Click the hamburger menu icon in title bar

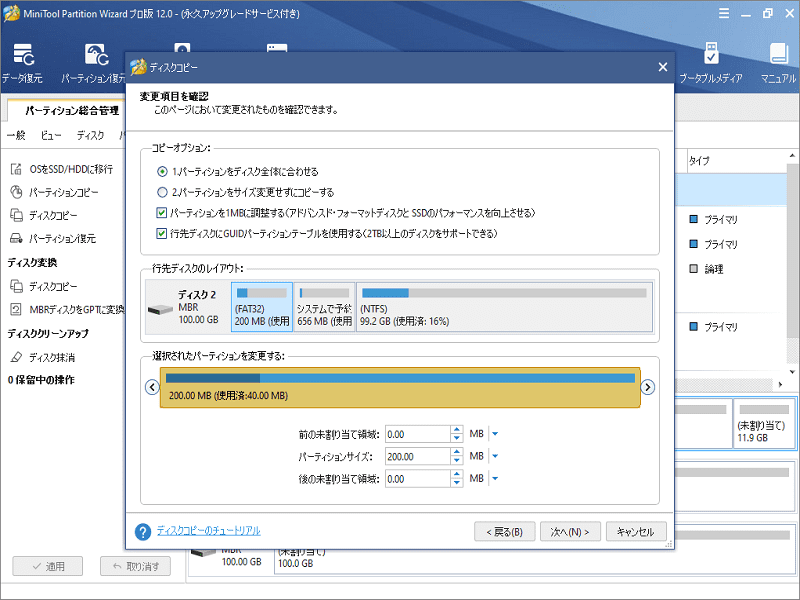(724, 14)
